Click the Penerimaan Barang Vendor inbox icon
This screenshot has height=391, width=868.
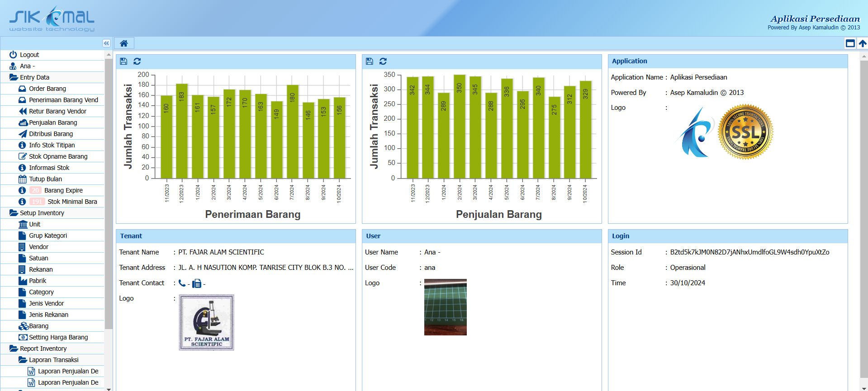tap(22, 100)
